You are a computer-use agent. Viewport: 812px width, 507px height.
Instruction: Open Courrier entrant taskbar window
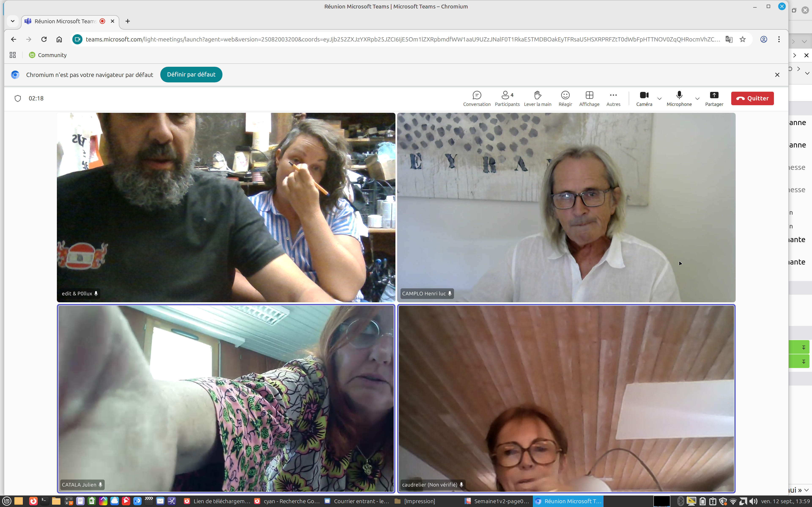tap(357, 501)
